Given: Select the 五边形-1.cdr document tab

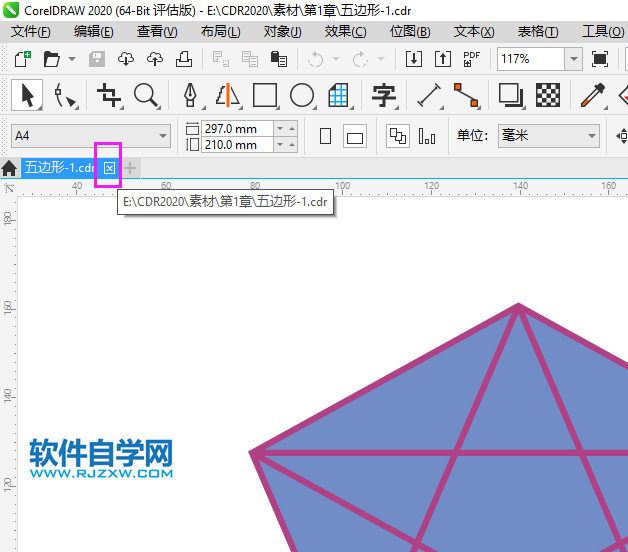Looking at the screenshot, I should coord(59,167).
